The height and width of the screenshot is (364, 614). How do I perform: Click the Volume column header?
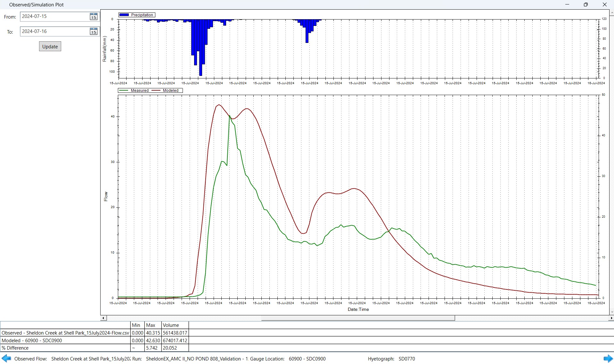pos(175,325)
